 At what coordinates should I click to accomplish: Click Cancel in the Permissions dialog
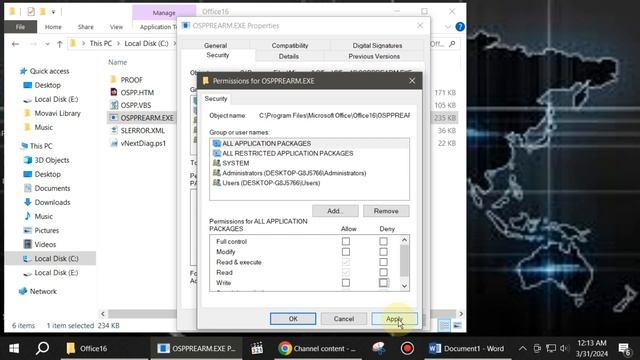(344, 319)
